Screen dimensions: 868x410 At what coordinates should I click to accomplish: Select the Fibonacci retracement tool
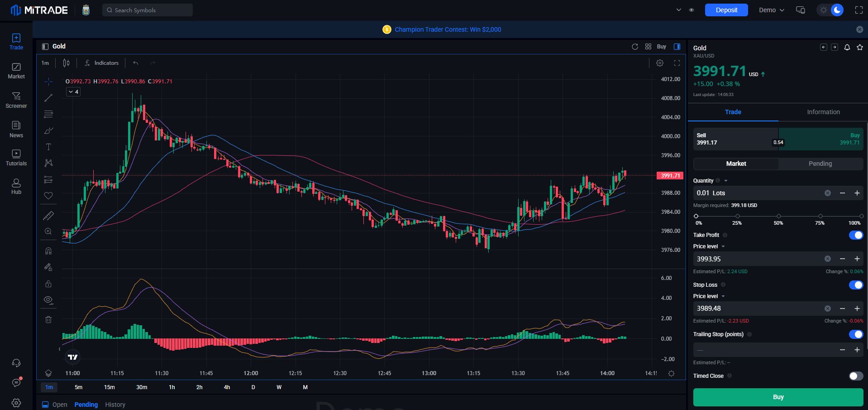pos(48,114)
